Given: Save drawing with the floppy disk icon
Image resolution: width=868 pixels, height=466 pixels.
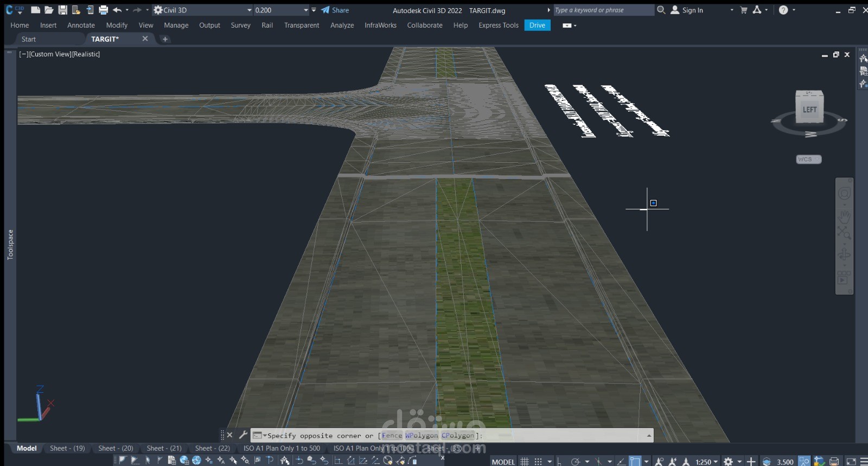Looking at the screenshot, I should (62, 10).
